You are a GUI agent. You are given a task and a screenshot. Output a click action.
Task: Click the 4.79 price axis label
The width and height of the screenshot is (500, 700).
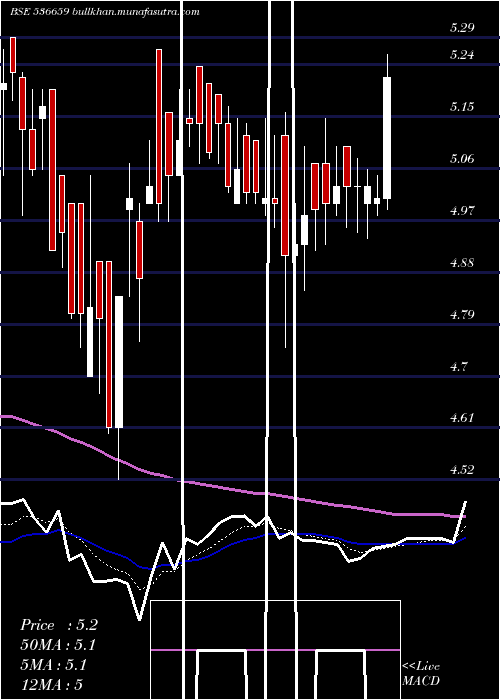[x=462, y=315]
